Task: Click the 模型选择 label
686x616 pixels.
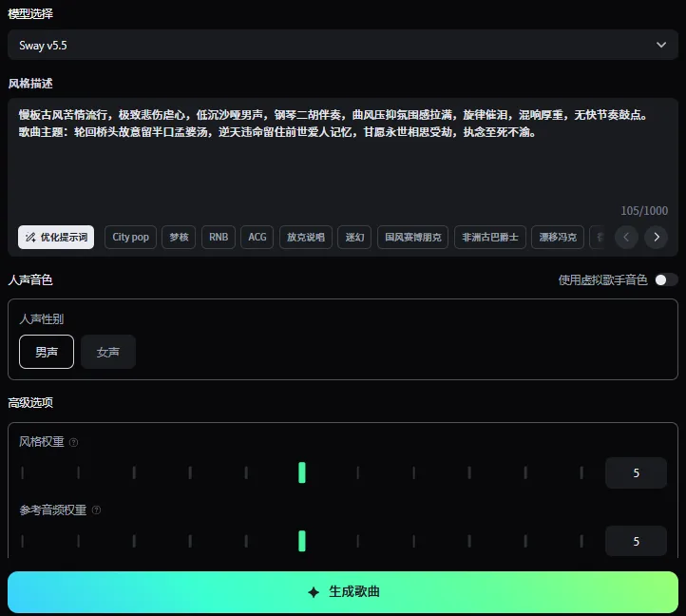Action: click(30, 13)
